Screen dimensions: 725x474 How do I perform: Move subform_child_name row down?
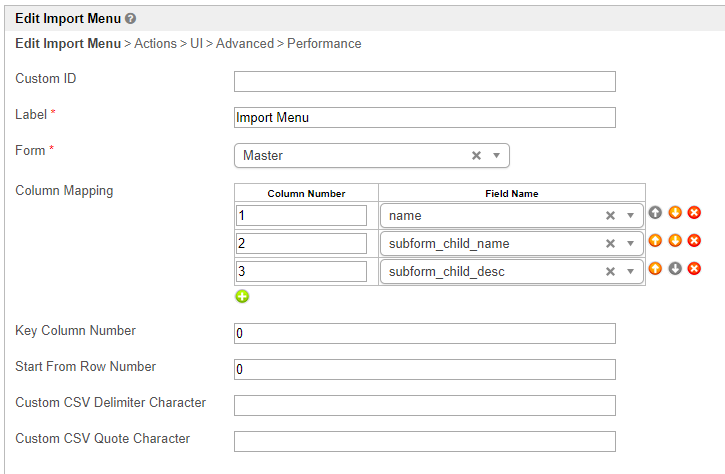coord(675,241)
